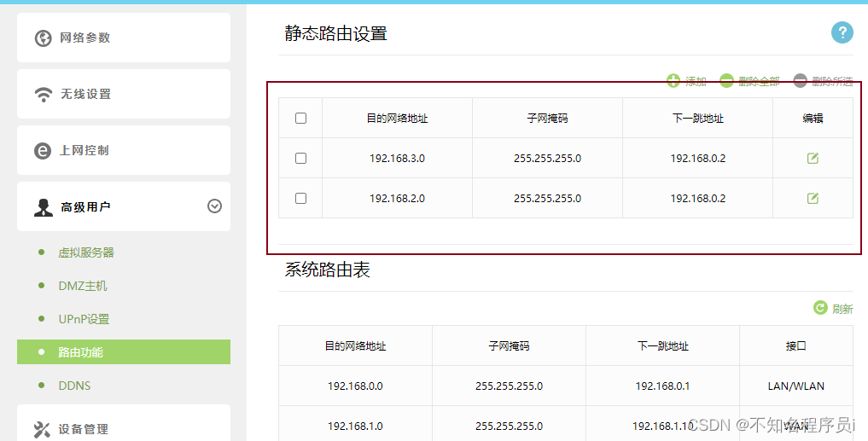The width and height of the screenshot is (868, 441).
Task: Click the 刷新 link text
Action: pos(842,309)
